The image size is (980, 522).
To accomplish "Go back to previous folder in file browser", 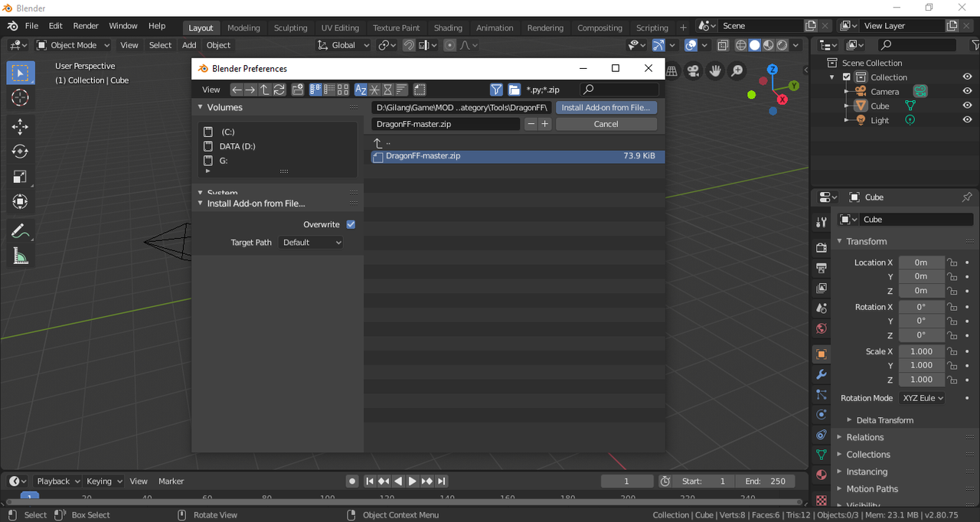I will pyautogui.click(x=237, y=90).
